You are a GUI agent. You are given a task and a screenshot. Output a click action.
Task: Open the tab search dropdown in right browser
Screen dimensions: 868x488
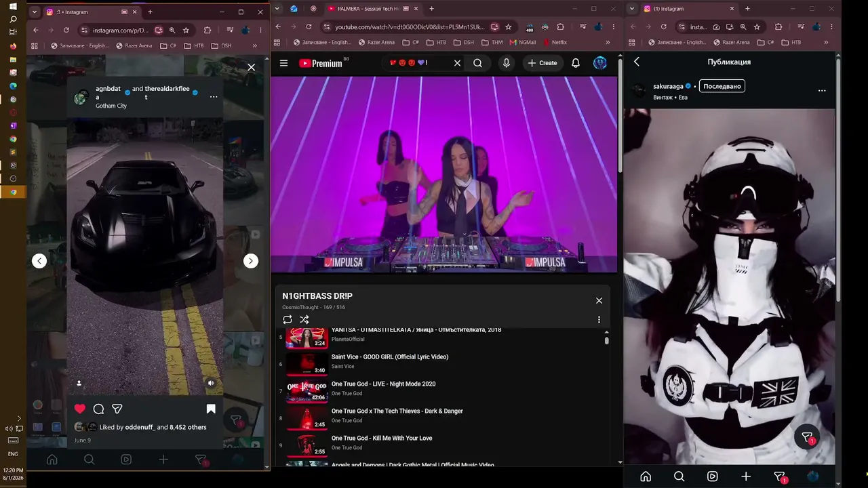coord(632,9)
